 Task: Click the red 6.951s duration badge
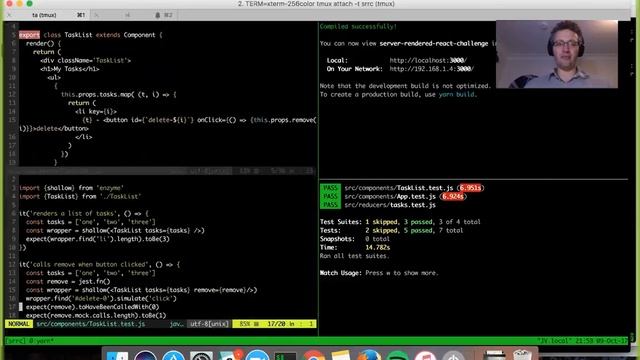pos(470,188)
